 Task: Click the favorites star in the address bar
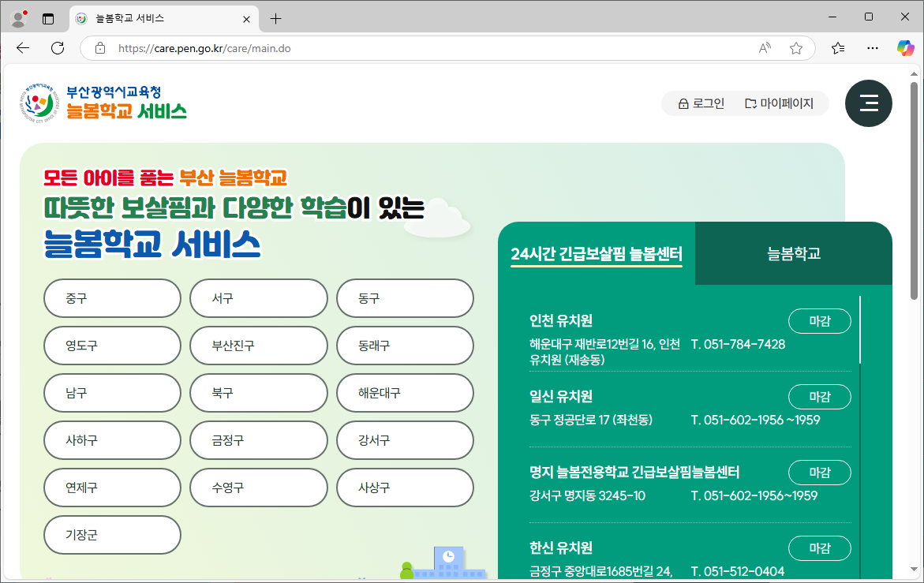tap(796, 48)
